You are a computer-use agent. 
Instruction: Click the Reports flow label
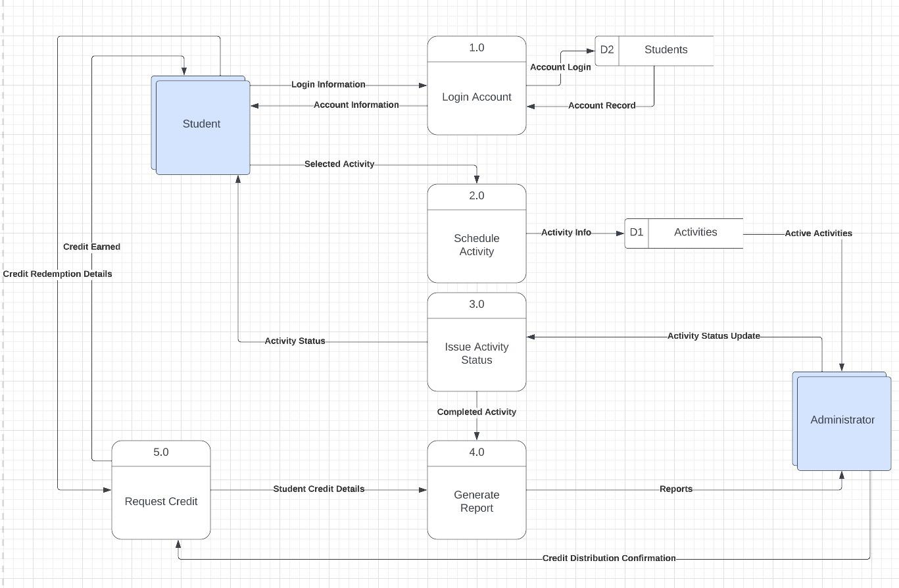tap(676, 489)
